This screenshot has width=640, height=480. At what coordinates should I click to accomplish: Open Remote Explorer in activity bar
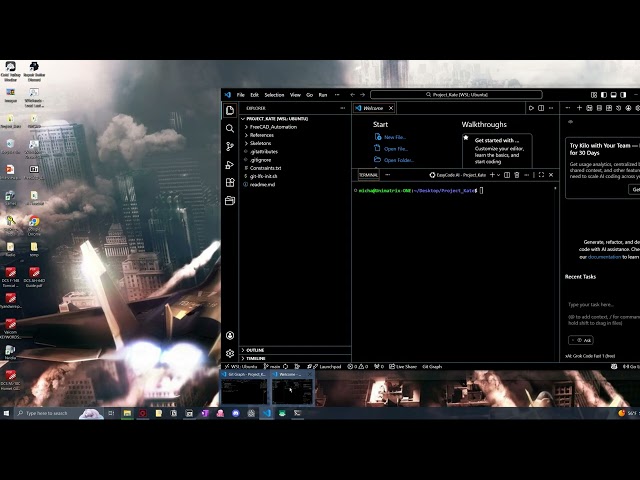230,200
